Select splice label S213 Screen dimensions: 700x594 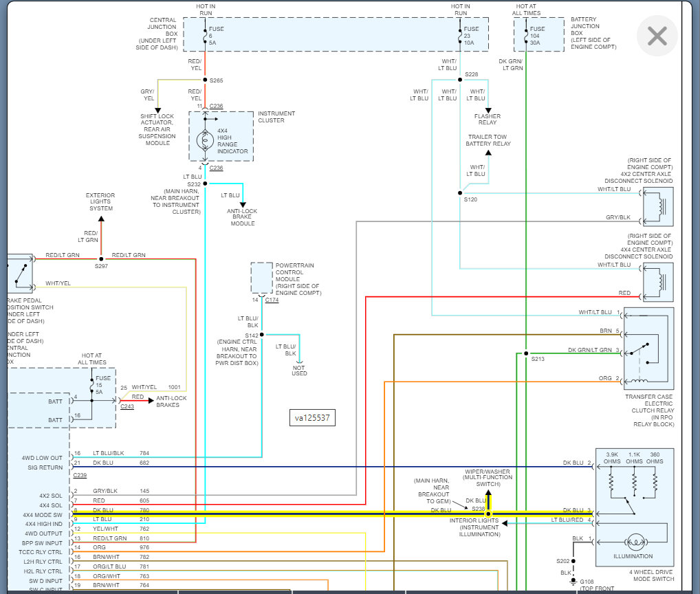pos(538,359)
